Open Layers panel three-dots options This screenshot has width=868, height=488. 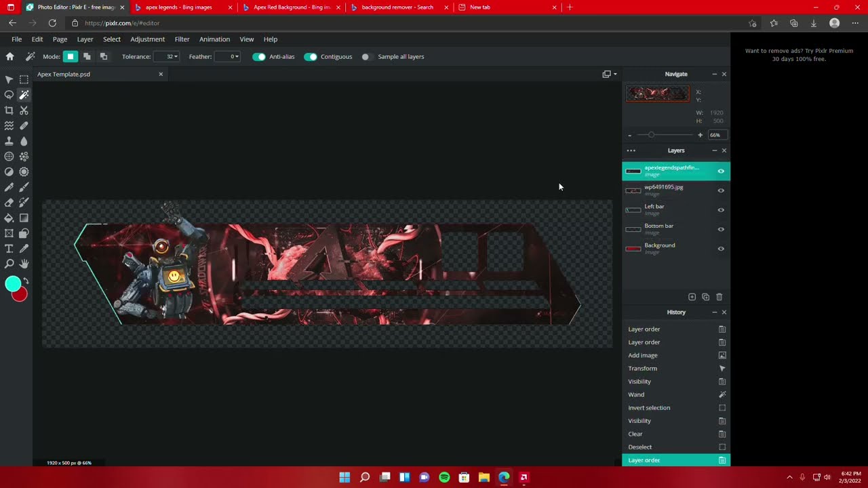tap(631, 150)
